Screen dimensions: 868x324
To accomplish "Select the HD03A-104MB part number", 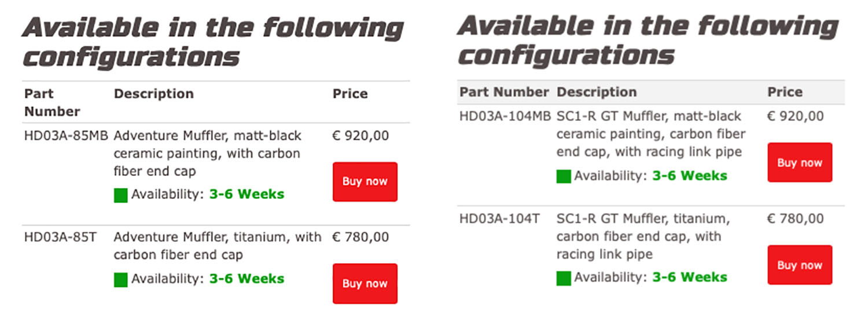I will 505,116.
